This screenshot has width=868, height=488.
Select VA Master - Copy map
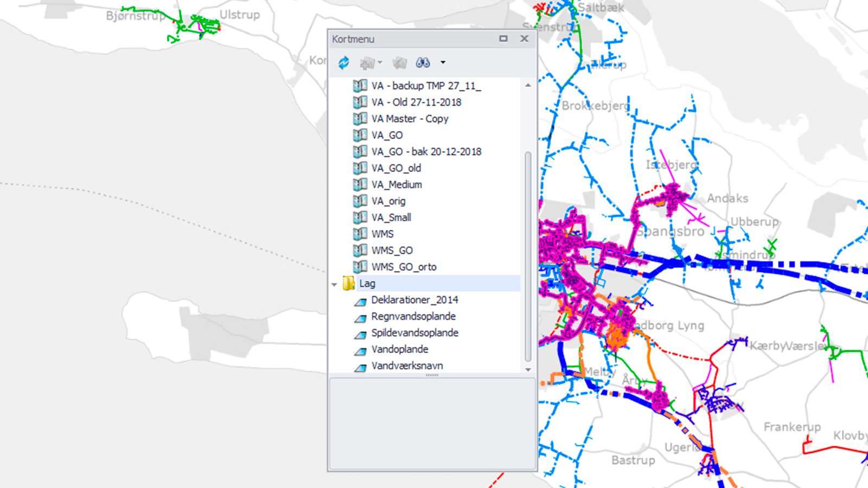click(x=410, y=119)
